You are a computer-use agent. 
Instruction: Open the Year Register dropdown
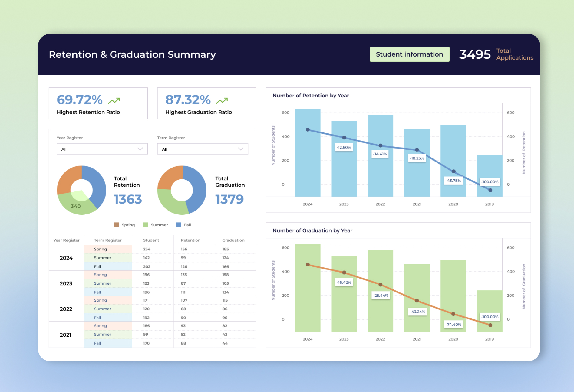coord(102,149)
